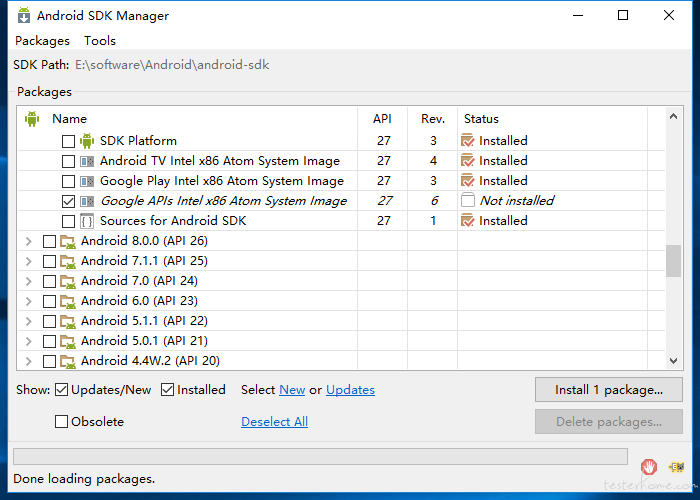Check the Android 6.0 (API 23) checkbox
Screen dimensions: 700x500
tap(49, 301)
